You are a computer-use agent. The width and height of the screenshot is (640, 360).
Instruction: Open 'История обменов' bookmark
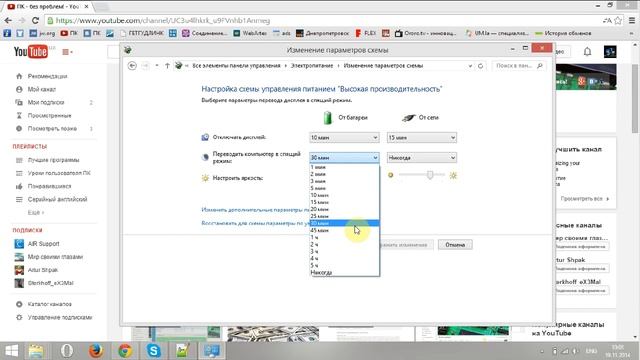[563, 33]
